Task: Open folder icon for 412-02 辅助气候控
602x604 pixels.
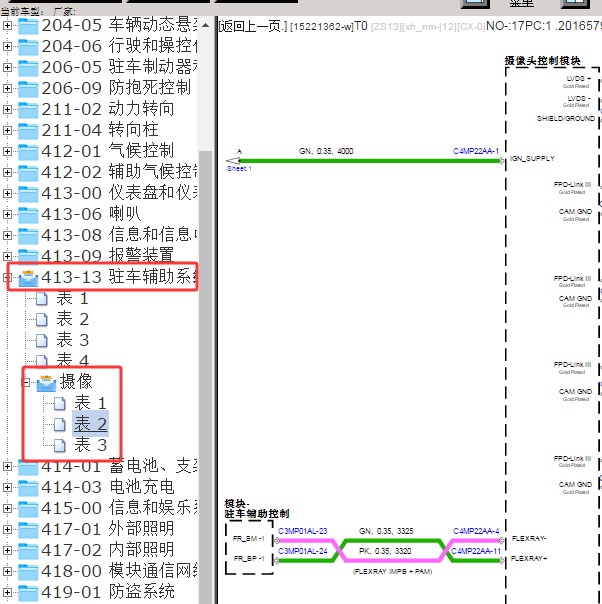Action: point(28,173)
